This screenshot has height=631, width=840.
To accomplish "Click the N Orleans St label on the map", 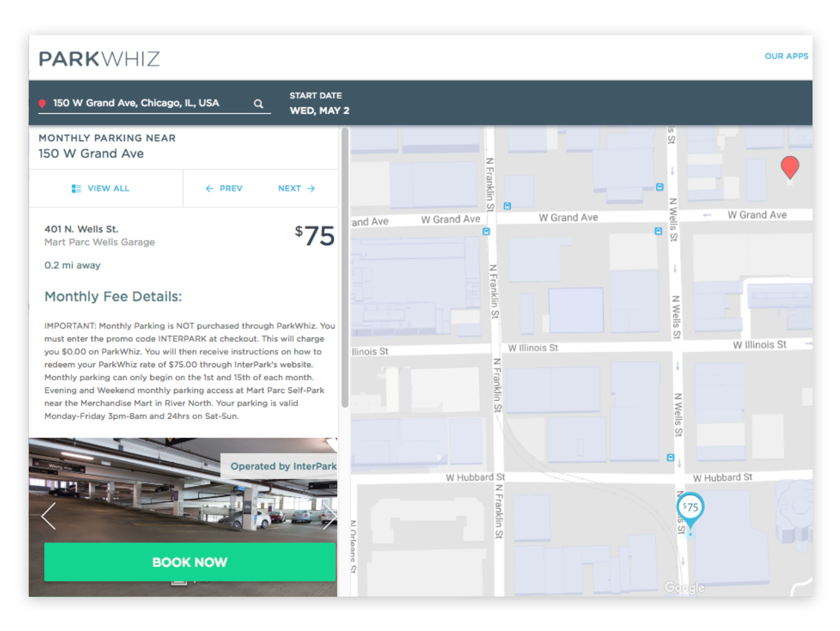I will 353,547.
